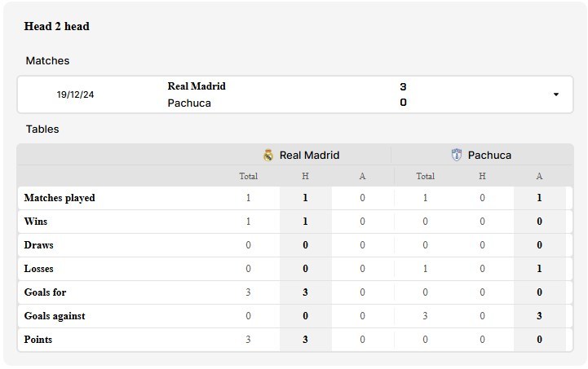Click the 19/12/24 match date

tap(75, 94)
